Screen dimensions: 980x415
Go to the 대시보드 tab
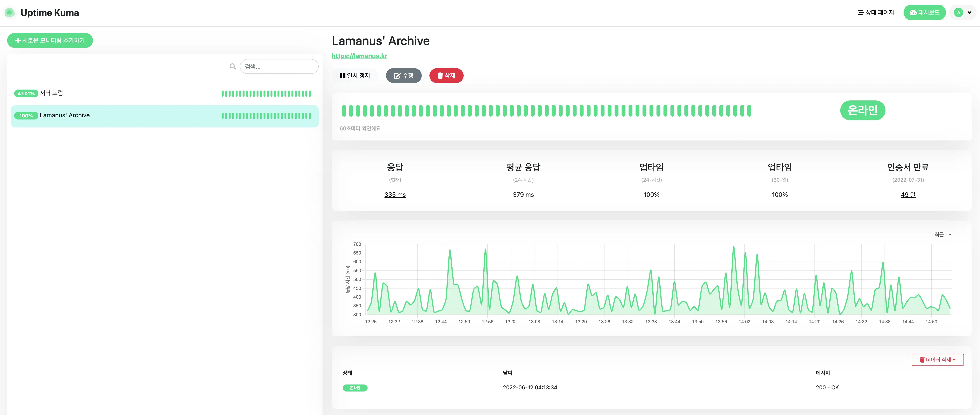pos(924,13)
